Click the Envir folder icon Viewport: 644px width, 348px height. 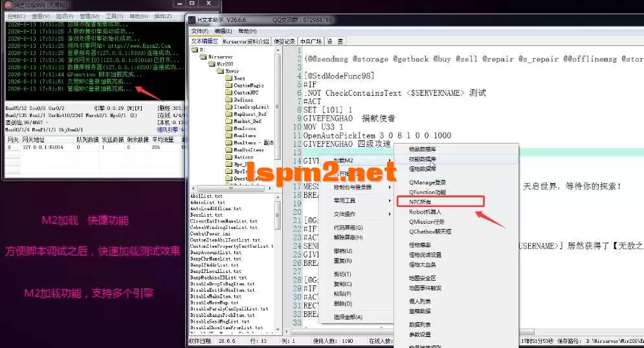coord(220,71)
